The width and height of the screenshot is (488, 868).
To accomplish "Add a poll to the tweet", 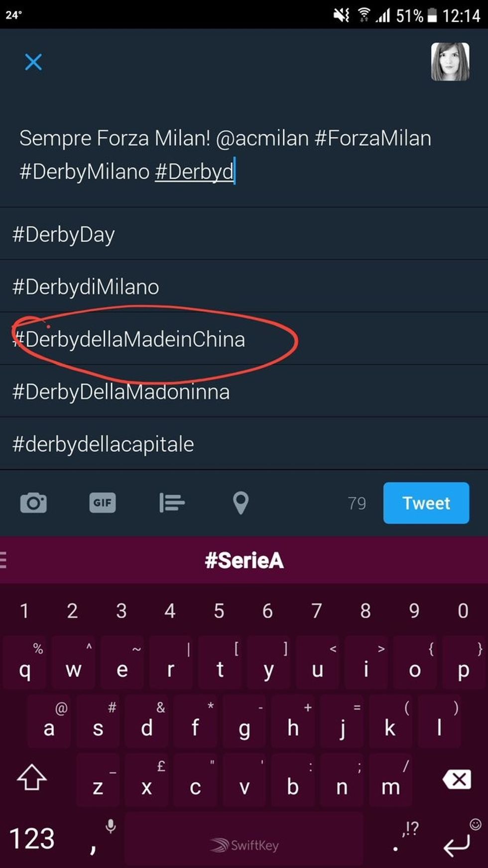I will click(x=172, y=503).
